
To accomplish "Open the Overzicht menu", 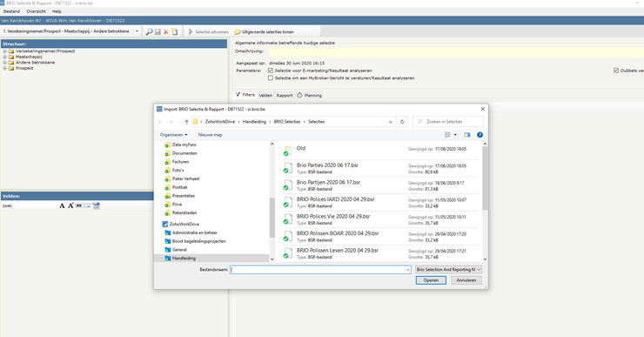I will 37,11.
